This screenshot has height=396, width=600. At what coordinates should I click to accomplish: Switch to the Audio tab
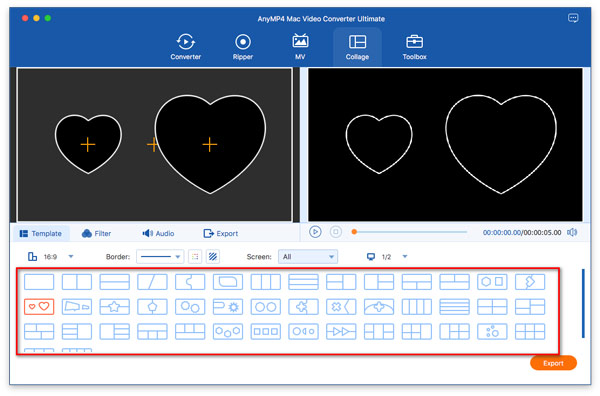pos(158,233)
